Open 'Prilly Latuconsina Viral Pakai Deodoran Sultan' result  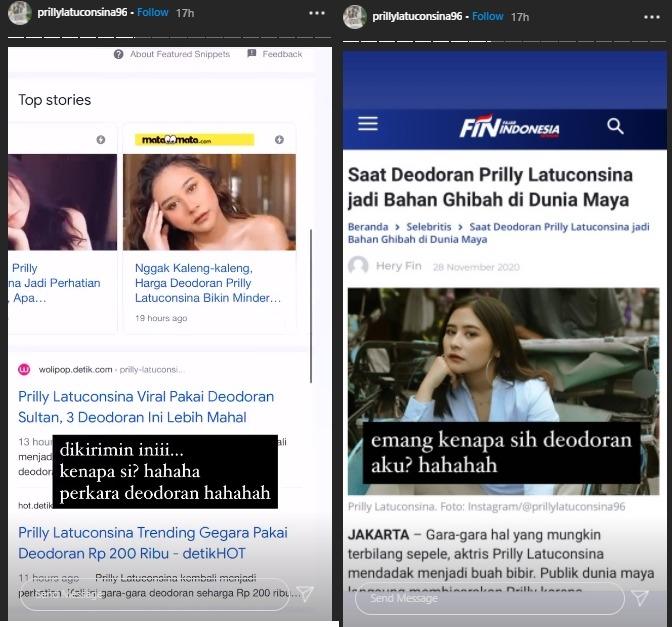[x=146, y=407]
